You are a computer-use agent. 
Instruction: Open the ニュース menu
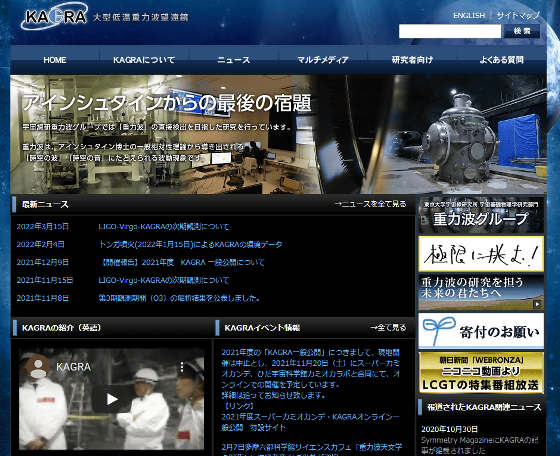click(234, 60)
